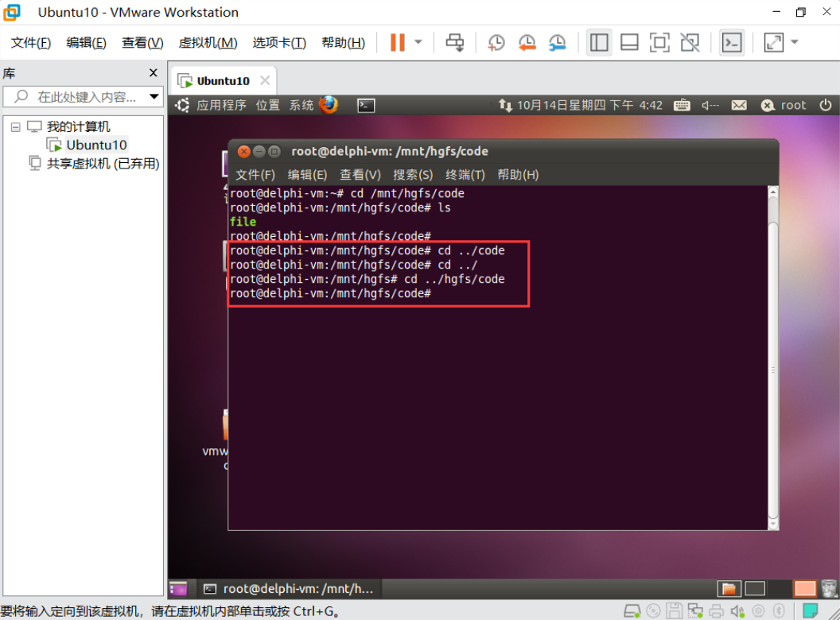
Task: Open the Ubuntu volume control
Action: (x=710, y=106)
